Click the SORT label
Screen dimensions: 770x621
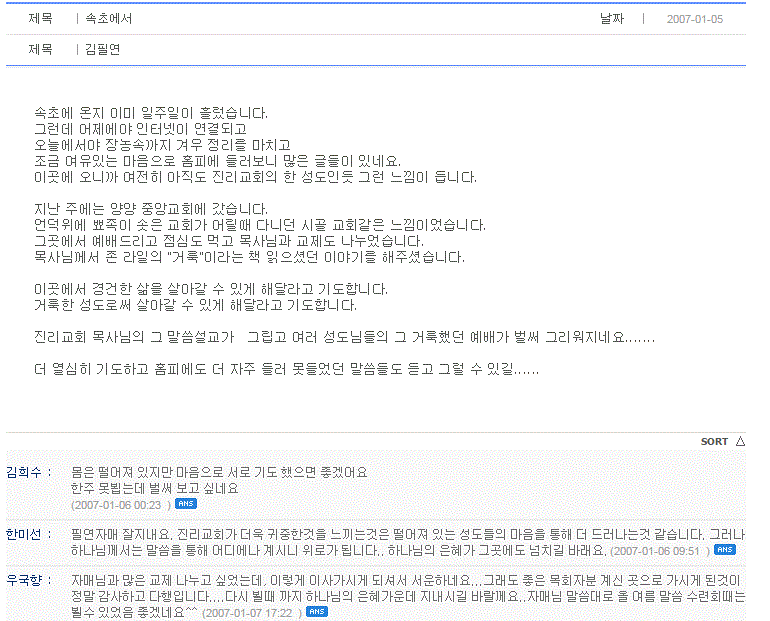(x=714, y=441)
